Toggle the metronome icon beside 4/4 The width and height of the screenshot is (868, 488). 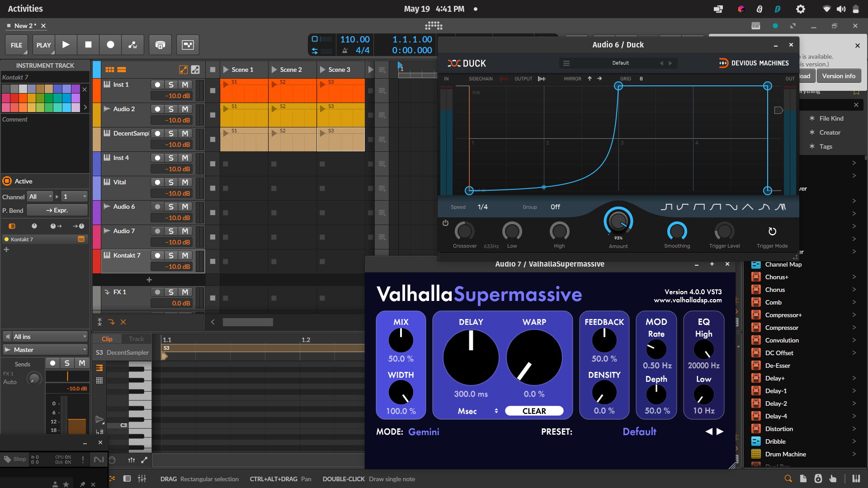(x=345, y=51)
